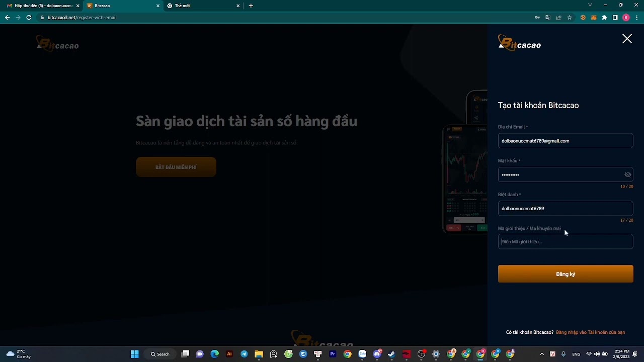Toggle password visibility eye icon

point(628,174)
